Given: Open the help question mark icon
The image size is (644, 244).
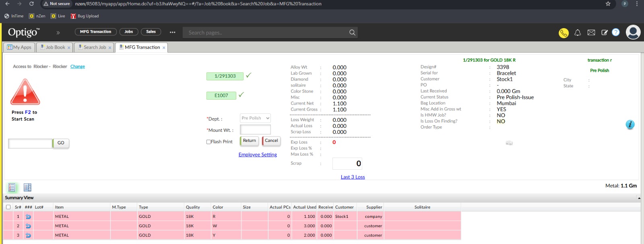Looking at the screenshot, I should [x=616, y=33].
